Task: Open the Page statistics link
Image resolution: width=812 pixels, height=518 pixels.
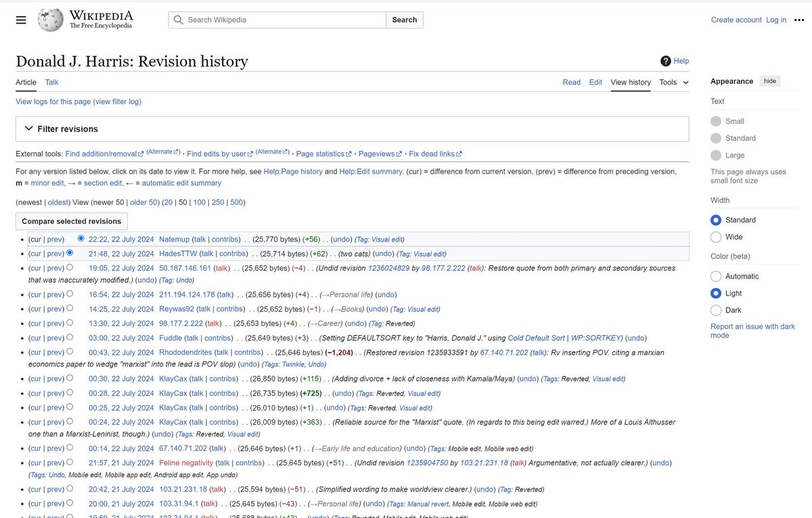Action: point(323,154)
